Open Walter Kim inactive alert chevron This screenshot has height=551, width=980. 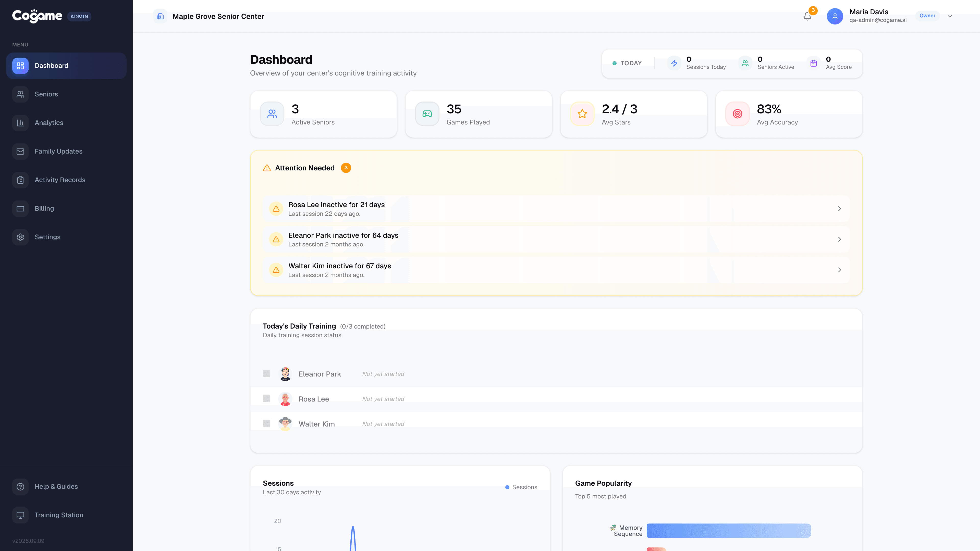click(839, 270)
